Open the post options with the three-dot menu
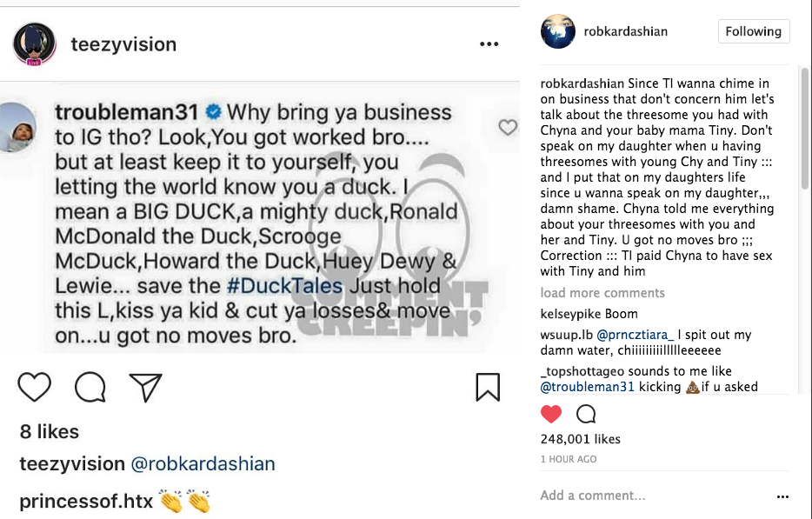Screen dimensions: 812x519 pos(489,43)
